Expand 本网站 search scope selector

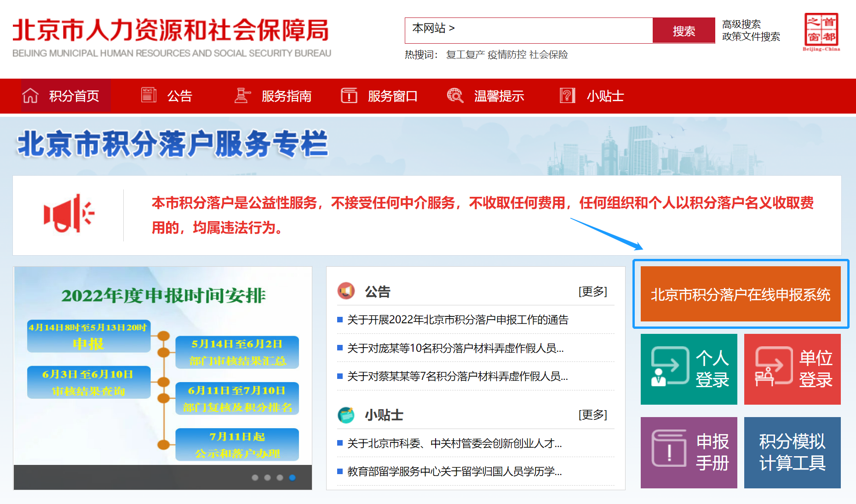click(433, 28)
